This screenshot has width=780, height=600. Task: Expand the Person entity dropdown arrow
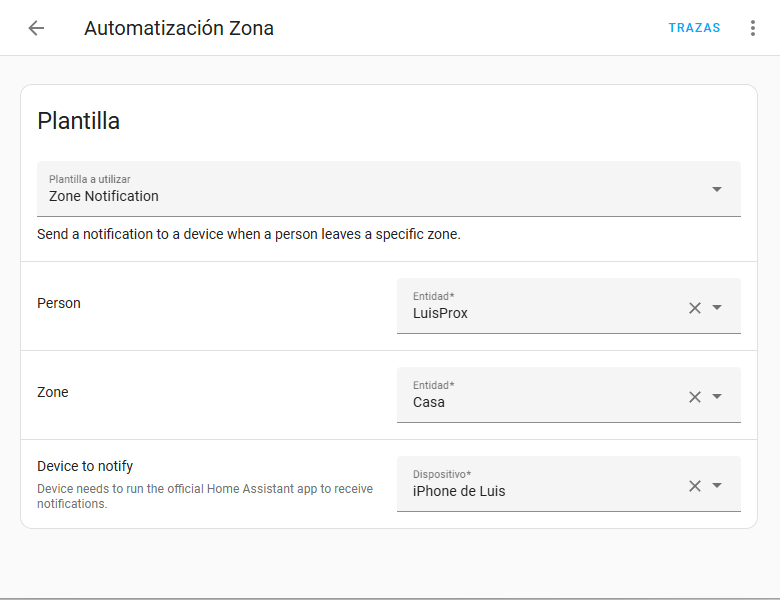pyautogui.click(x=717, y=308)
